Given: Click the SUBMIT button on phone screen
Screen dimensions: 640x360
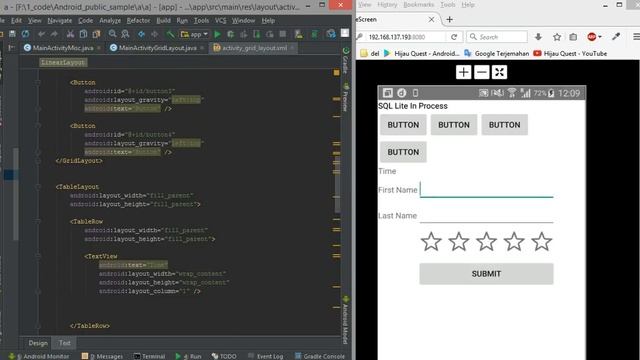Looking at the screenshot, I should [x=486, y=274].
